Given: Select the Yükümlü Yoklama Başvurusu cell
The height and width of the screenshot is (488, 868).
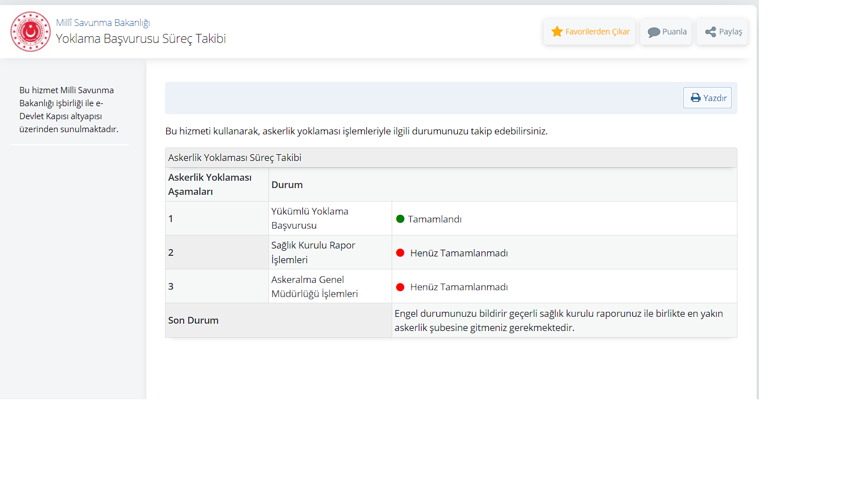Looking at the screenshot, I should pos(310,218).
